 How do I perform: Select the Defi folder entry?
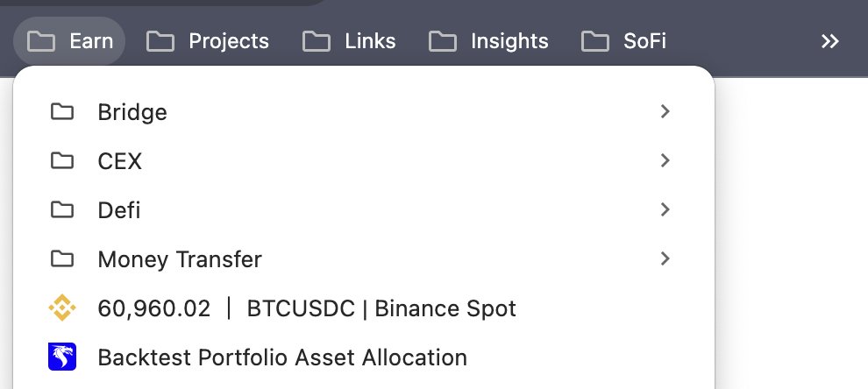click(x=364, y=209)
